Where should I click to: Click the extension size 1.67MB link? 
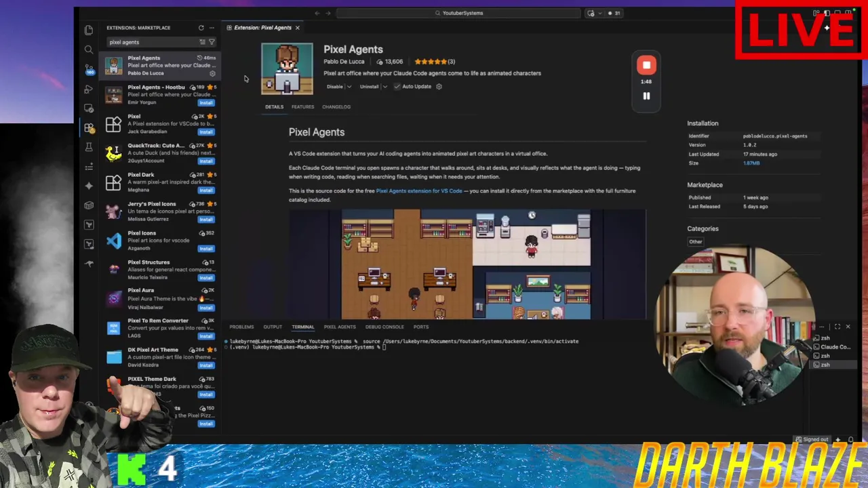point(751,163)
